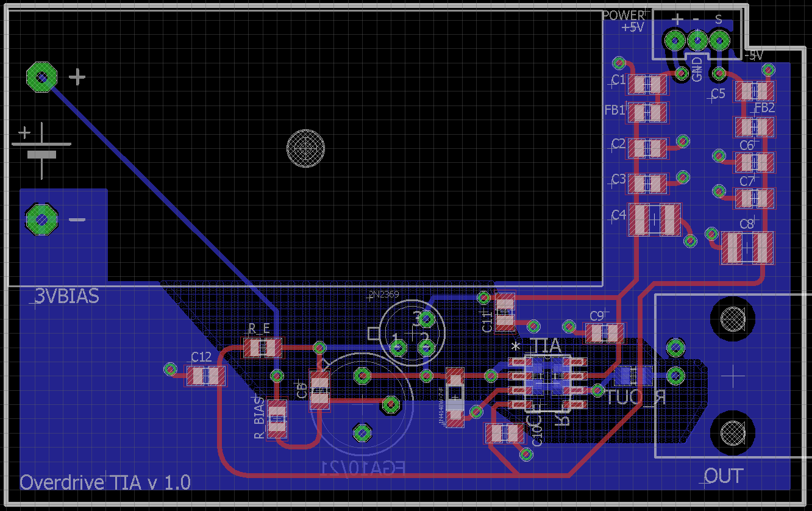Click the via left of C12

[x=170, y=369]
